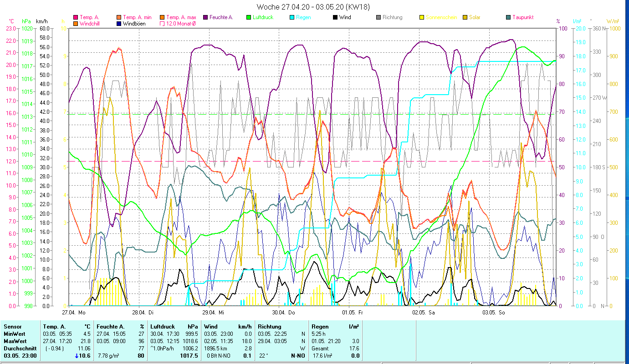This screenshot has height=364, width=629.
Task: Click the maximum wind speed '18.0'
Action: click(x=246, y=341)
